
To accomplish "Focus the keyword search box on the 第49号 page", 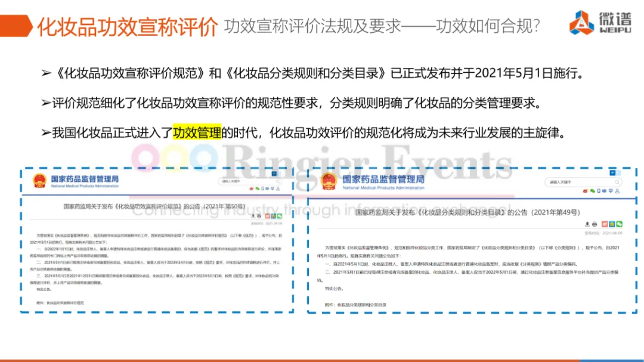I will pyautogui.click(x=583, y=182).
